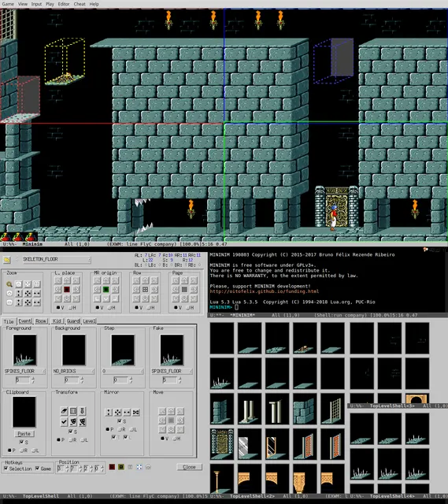Screen dimensions: 448x504
Task: Click the Foreground number stepper arrows
Action: coord(33,380)
